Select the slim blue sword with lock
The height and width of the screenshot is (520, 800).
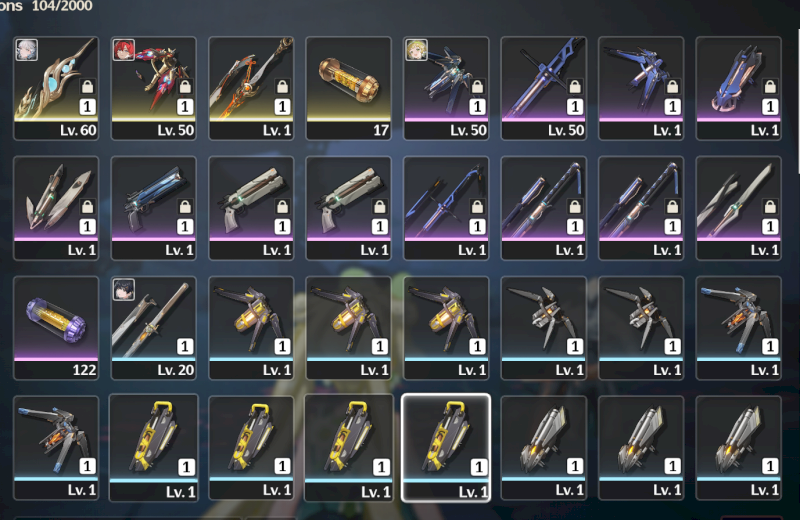click(x=446, y=208)
